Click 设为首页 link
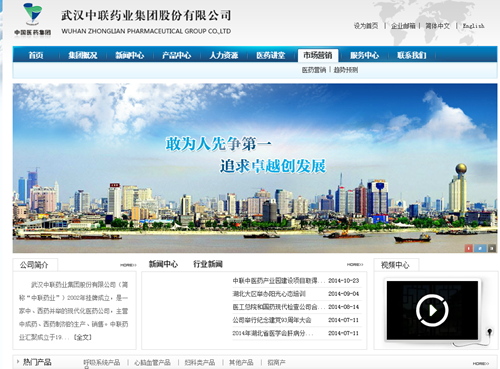The image size is (500, 369). coord(366,26)
